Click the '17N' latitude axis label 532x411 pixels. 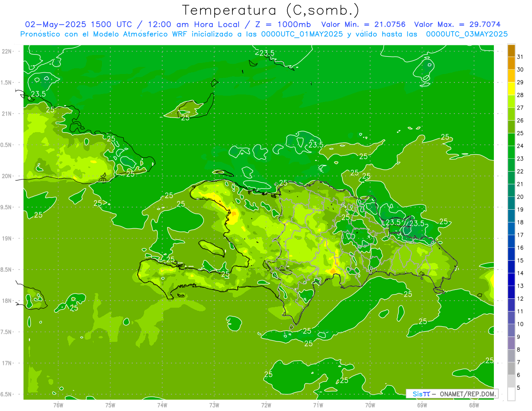(8, 364)
